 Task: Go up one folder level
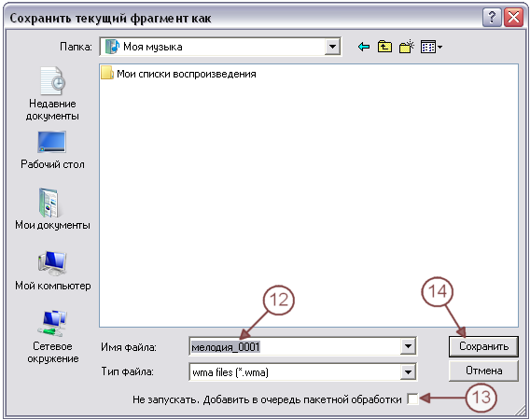coord(385,47)
